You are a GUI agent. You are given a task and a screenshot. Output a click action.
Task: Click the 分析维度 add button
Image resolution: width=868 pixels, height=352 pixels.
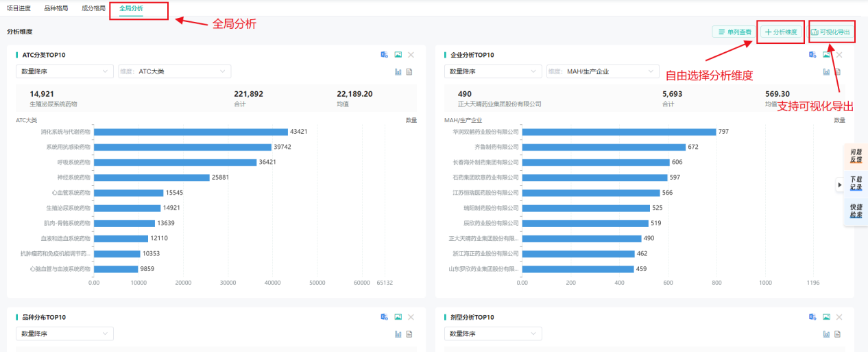(781, 32)
